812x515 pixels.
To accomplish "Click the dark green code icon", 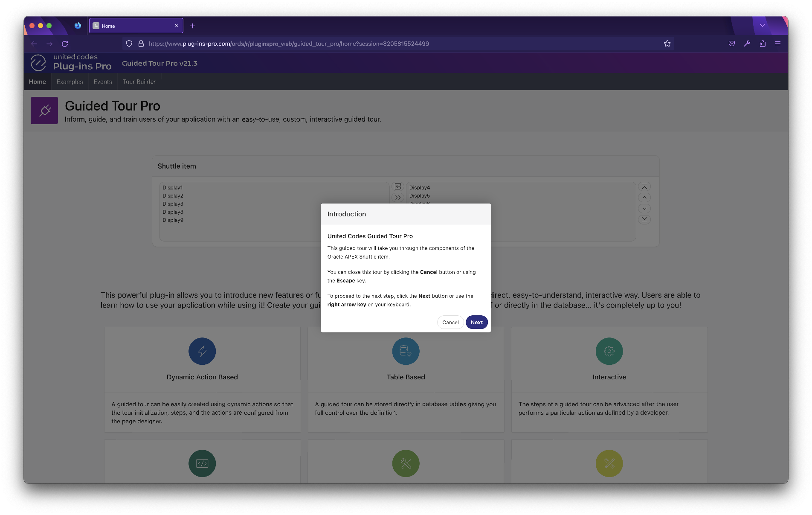I will pos(202,463).
